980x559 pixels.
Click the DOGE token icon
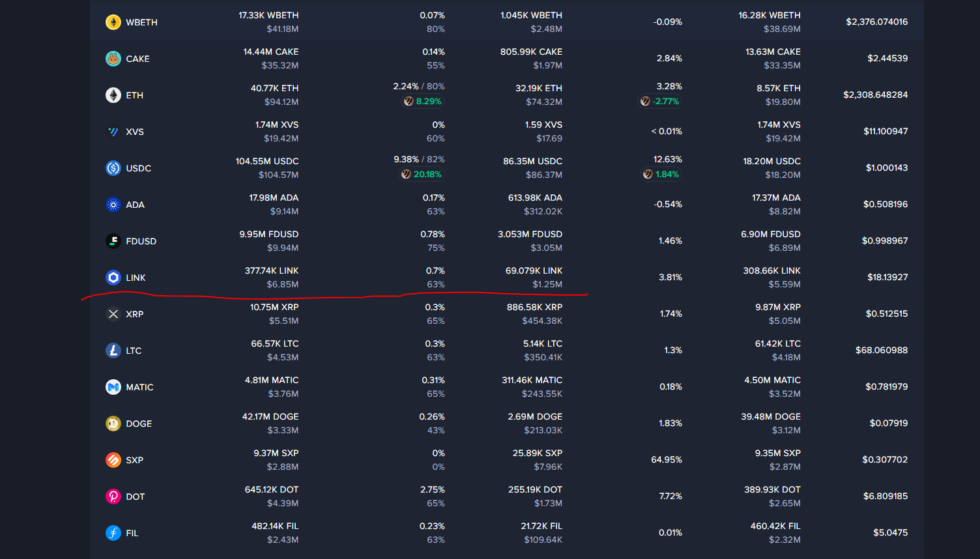click(113, 423)
